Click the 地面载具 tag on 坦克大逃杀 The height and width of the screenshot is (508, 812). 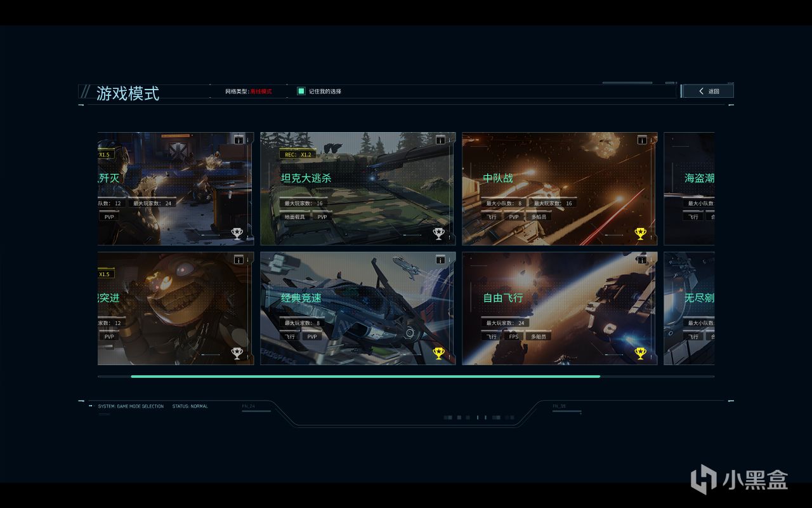tap(294, 217)
